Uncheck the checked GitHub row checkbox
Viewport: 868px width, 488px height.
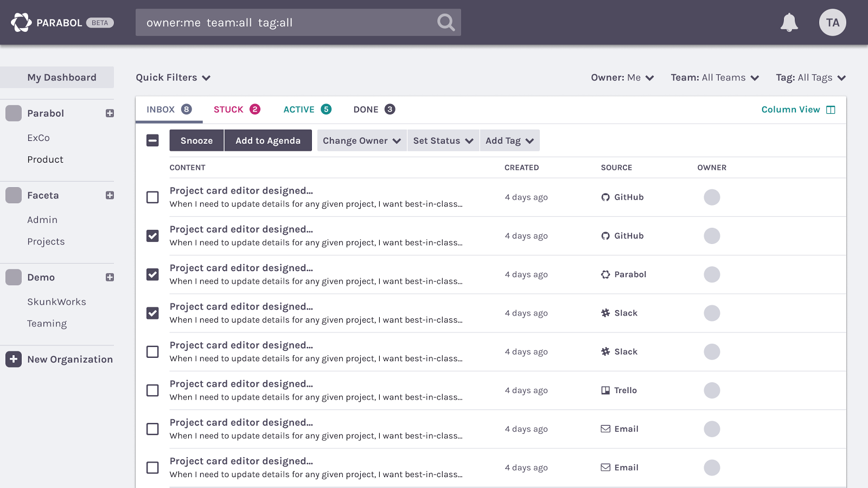[152, 236]
